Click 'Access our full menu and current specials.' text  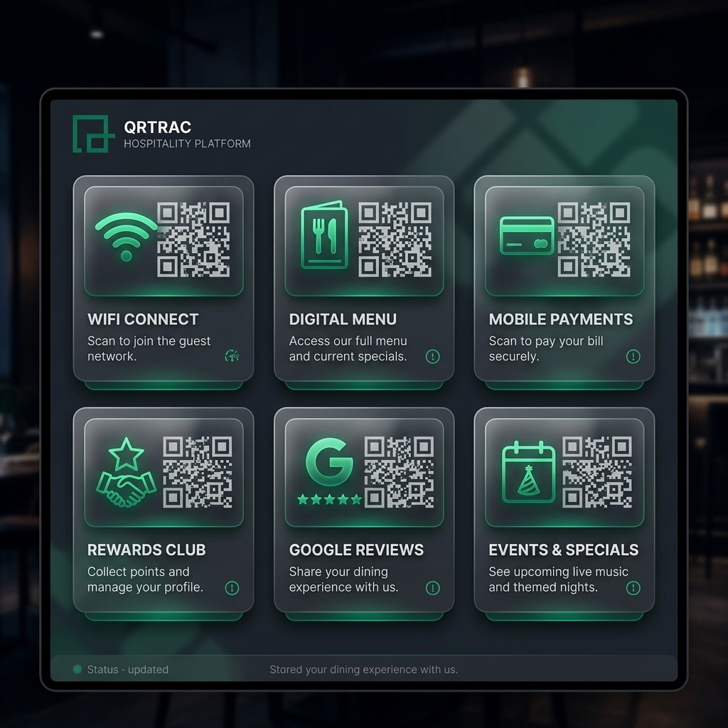point(348,348)
